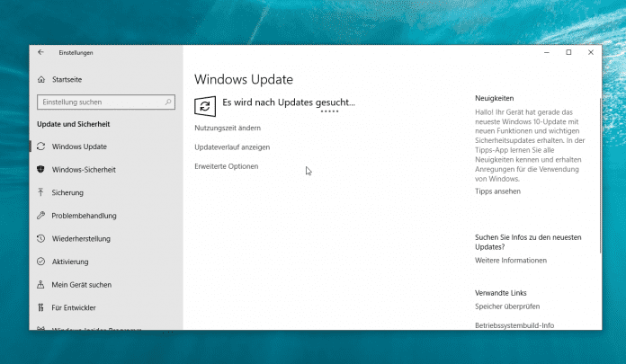Click the large update status sync icon
Image resolution: width=626 pixels, height=364 pixels.
coord(205,106)
